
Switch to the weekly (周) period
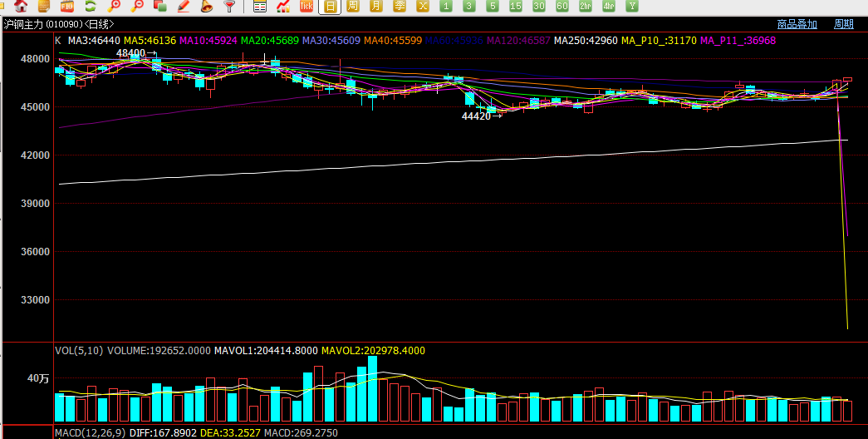(354, 6)
